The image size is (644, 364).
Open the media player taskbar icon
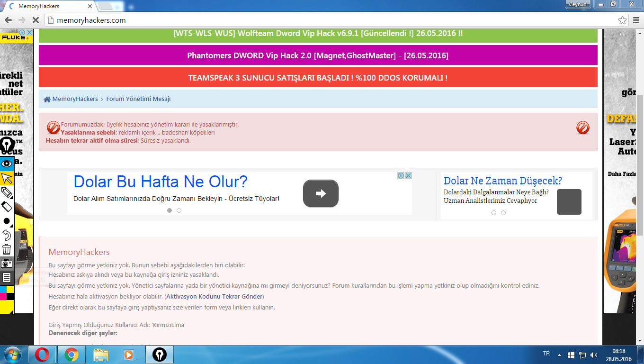128,355
